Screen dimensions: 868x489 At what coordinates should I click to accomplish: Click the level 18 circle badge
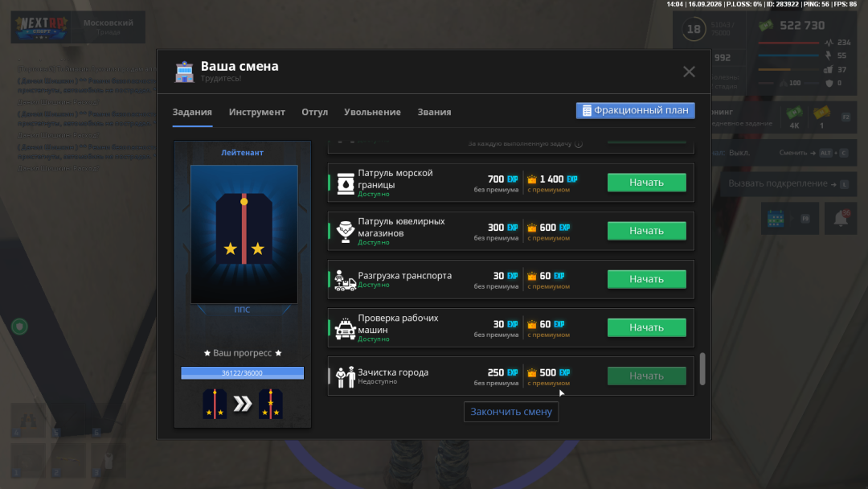tap(694, 29)
